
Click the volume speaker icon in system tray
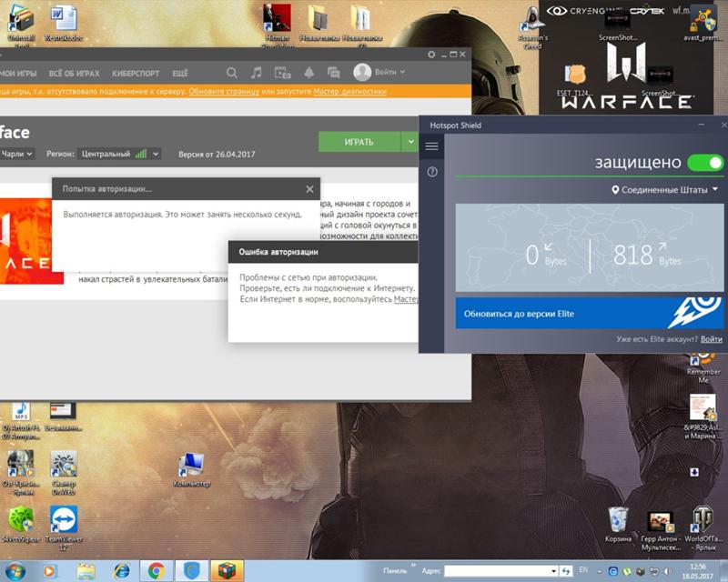[x=668, y=571]
